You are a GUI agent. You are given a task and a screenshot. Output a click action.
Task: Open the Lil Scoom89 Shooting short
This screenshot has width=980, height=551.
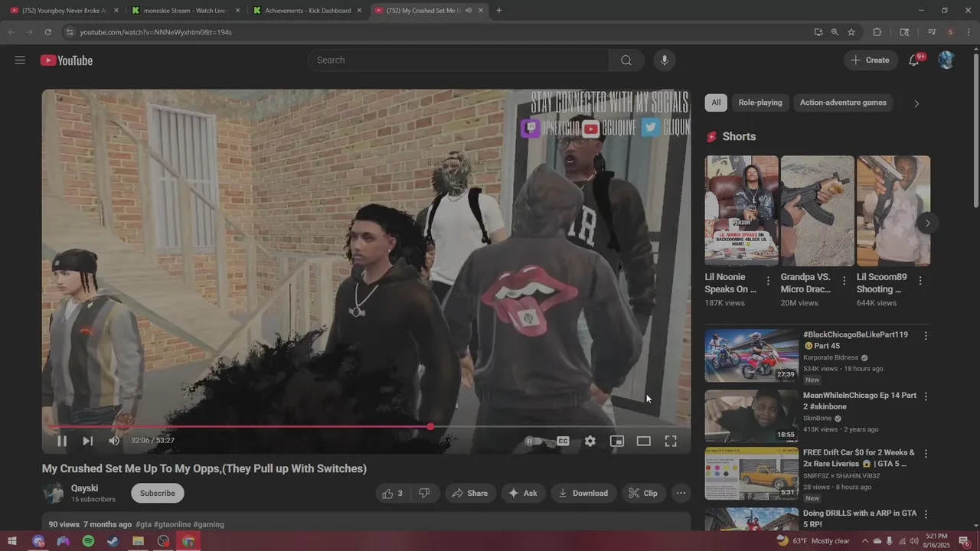tap(893, 210)
